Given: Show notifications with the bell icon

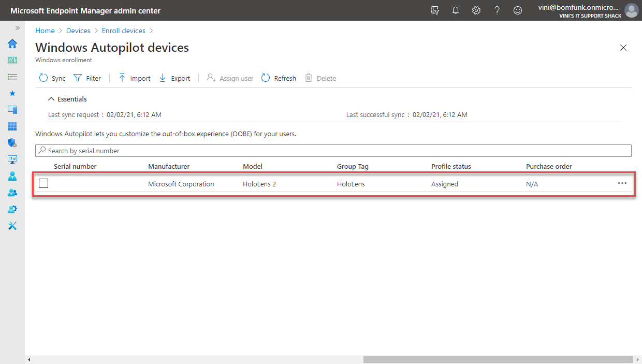Looking at the screenshot, I should (456, 10).
